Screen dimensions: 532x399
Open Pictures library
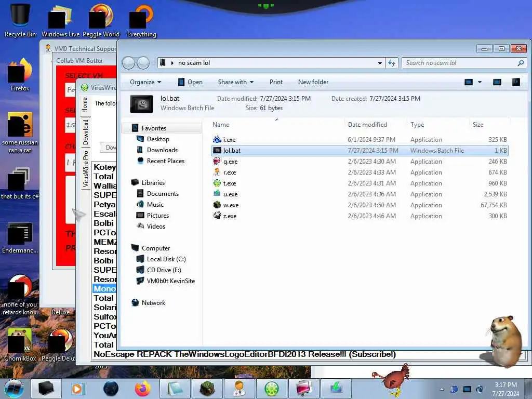[158, 215]
